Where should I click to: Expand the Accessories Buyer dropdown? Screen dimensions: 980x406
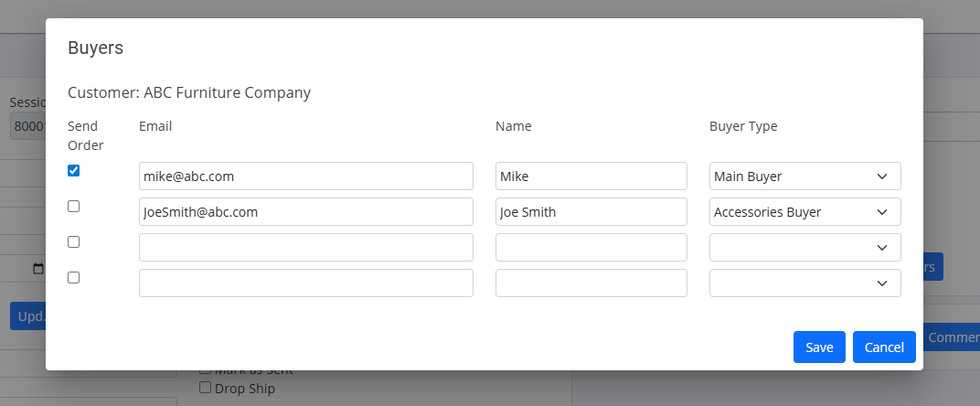[x=805, y=211]
